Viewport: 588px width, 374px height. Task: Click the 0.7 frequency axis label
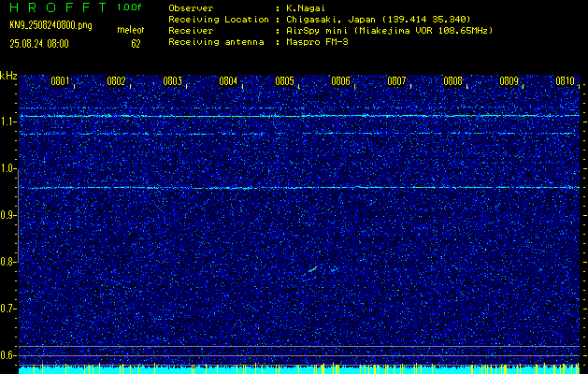7,309
